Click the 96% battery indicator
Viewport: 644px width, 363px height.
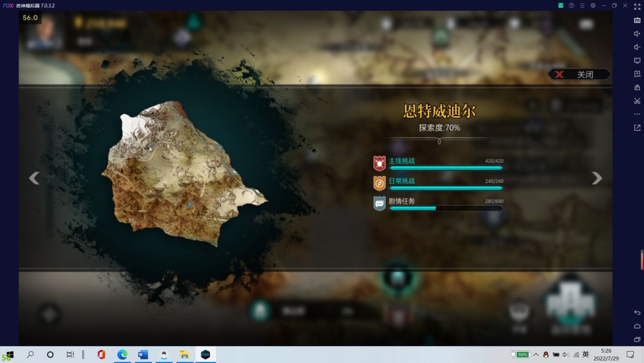[x=520, y=355]
